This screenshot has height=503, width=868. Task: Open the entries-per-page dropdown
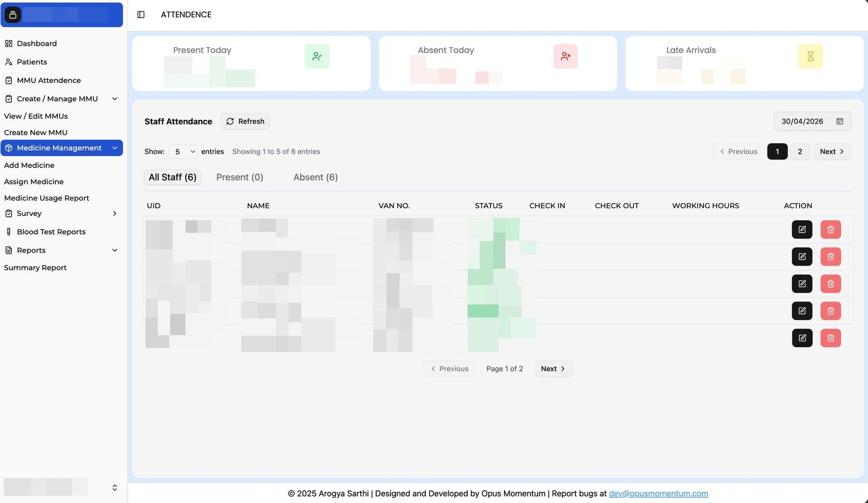(x=183, y=152)
